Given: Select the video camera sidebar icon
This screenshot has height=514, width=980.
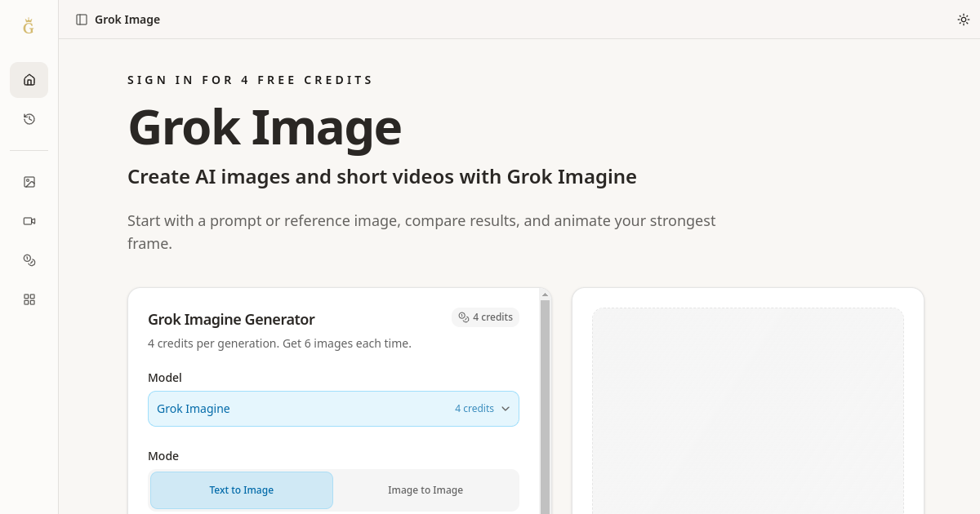Looking at the screenshot, I should coord(29,221).
